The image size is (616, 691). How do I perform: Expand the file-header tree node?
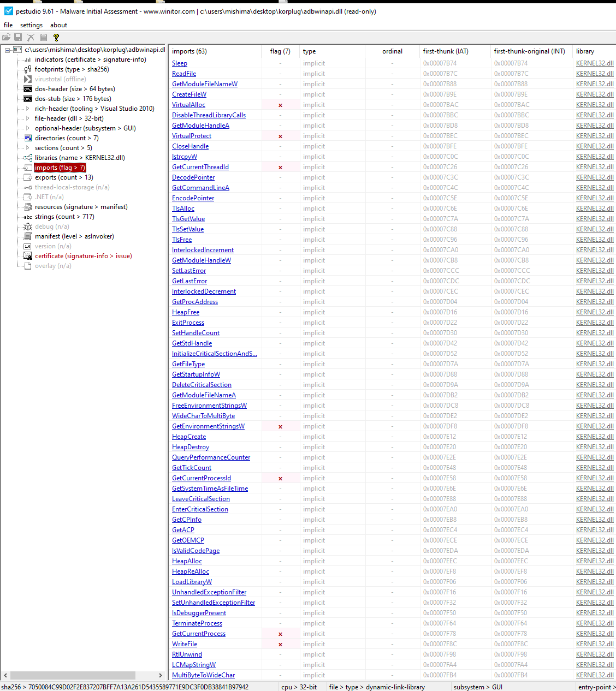[28, 118]
